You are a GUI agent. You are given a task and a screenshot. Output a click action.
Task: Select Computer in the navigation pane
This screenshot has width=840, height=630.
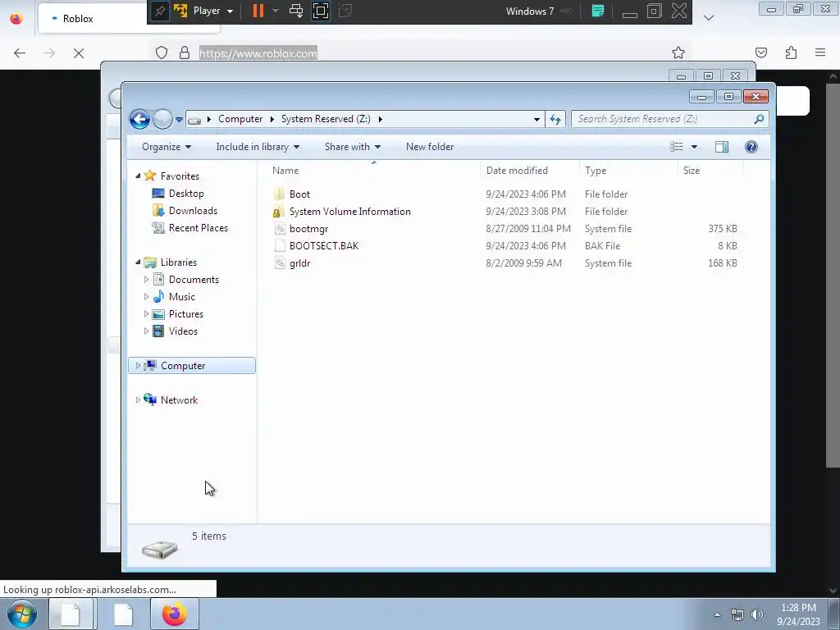point(183,366)
